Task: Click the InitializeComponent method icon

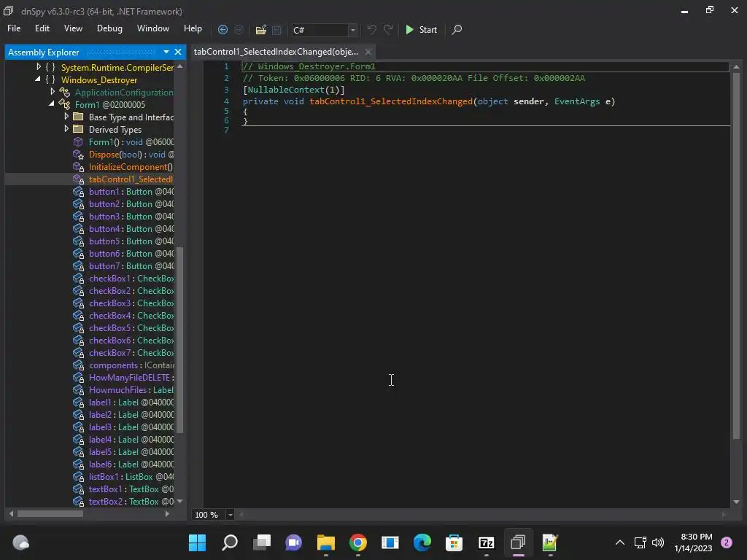Action: coord(78,167)
